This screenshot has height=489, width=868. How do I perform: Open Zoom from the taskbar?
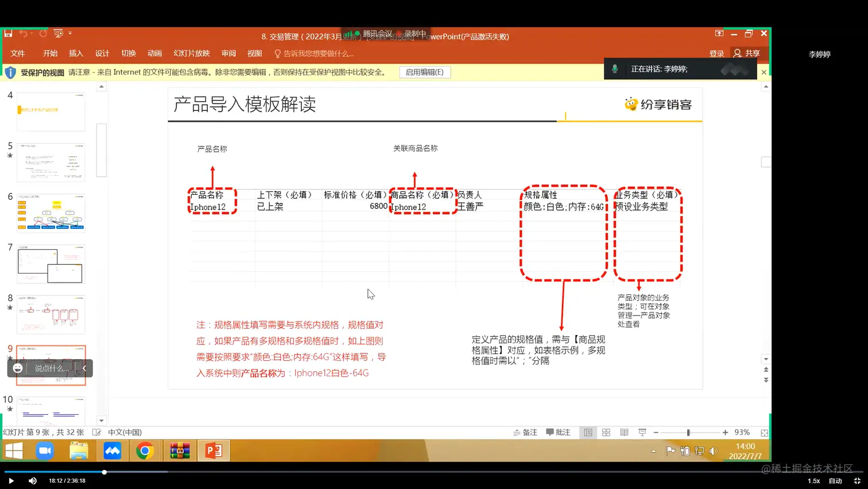coord(45,451)
